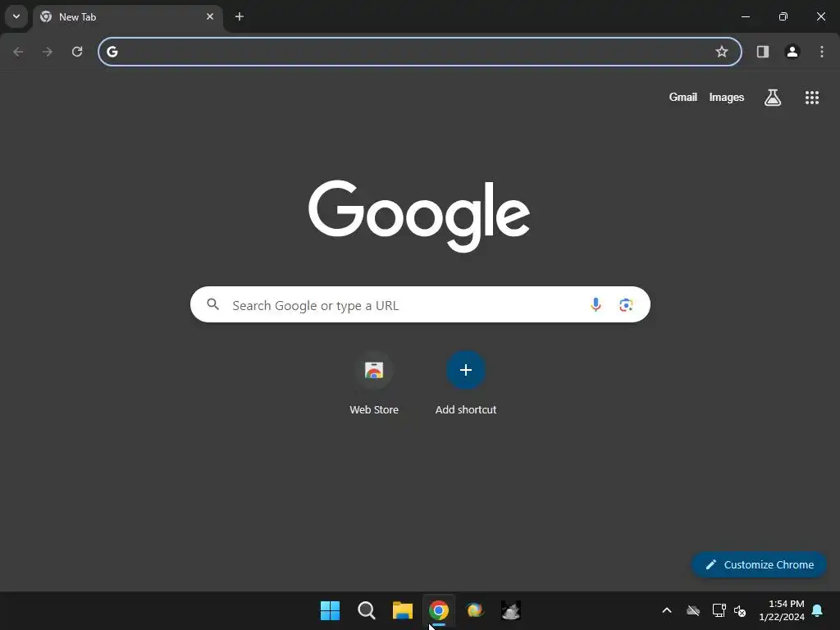
Task: Open the notifications bell icon
Action: 817,610
